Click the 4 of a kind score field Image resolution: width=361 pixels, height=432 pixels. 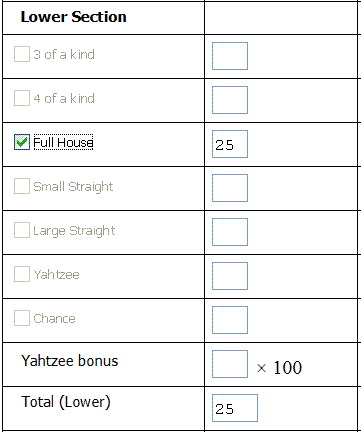pyautogui.click(x=230, y=100)
